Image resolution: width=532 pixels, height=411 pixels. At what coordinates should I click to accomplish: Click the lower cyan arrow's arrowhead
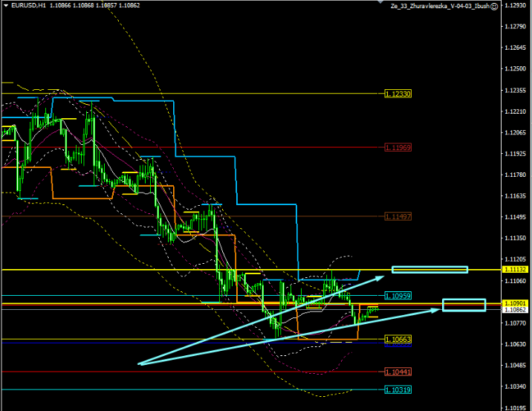coord(434,310)
